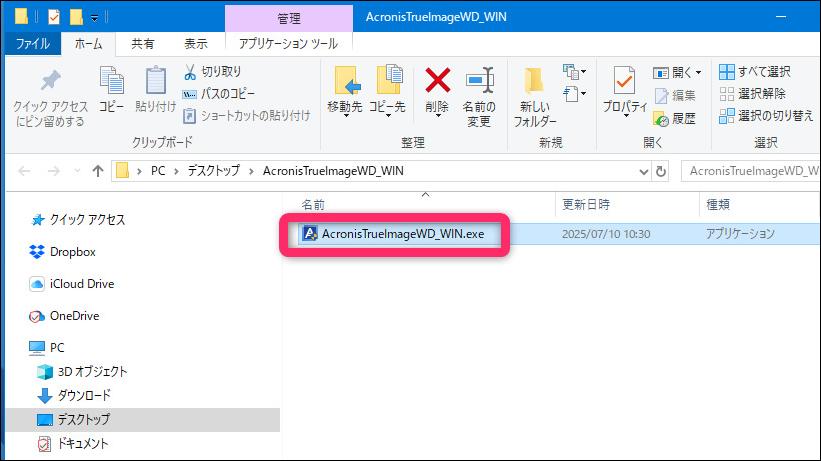
Task: Clear selection with 選択解除
Action: click(x=752, y=94)
